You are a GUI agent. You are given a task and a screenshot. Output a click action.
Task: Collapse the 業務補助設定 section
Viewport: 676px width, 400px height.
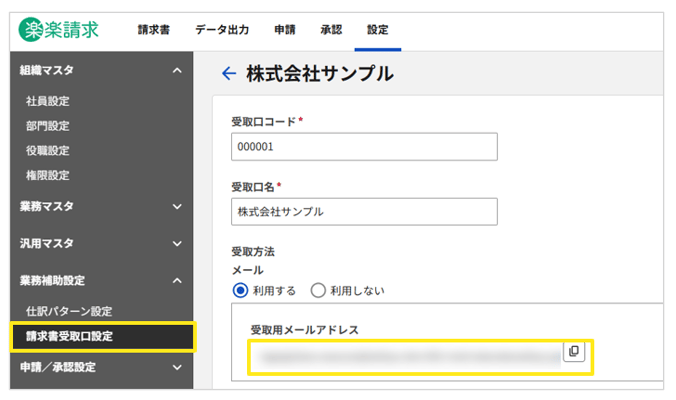pyautogui.click(x=177, y=280)
